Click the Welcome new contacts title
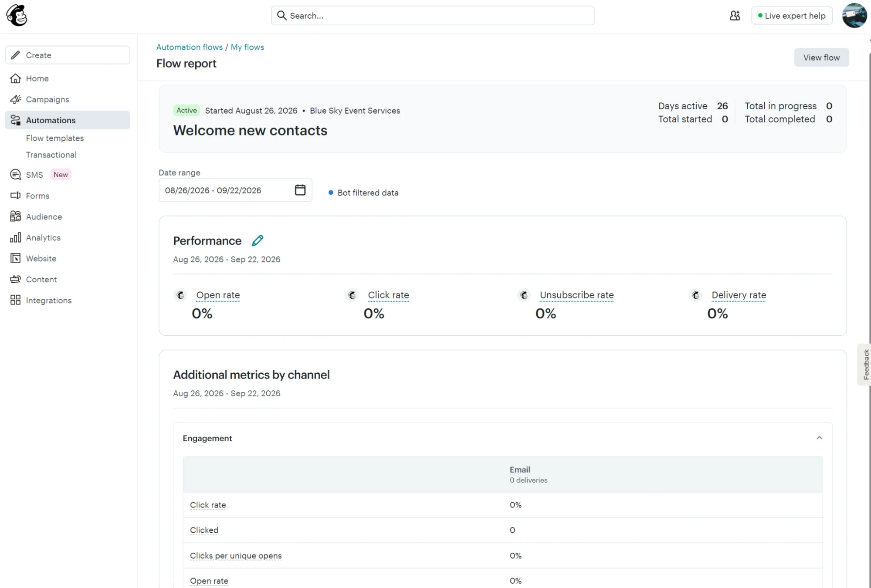 click(250, 131)
